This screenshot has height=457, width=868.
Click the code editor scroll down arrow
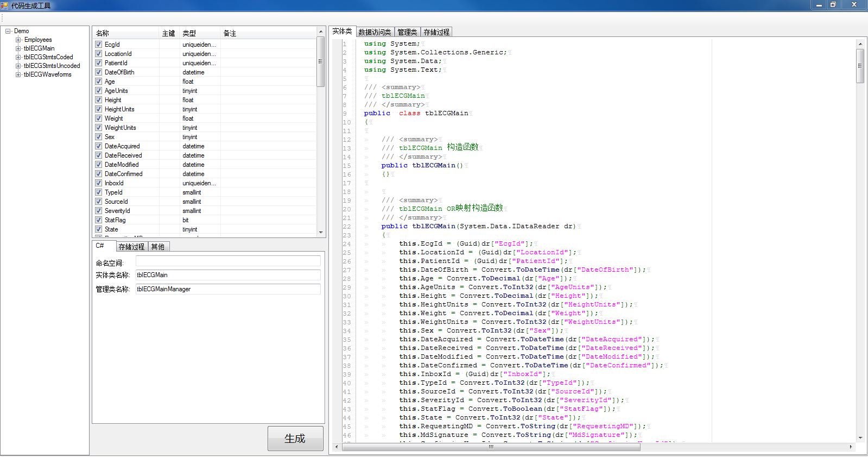click(x=860, y=437)
